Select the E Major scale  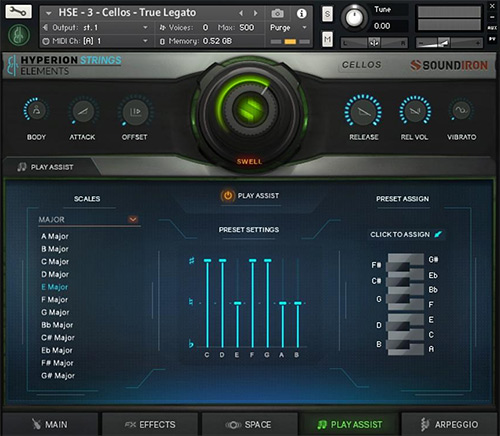[54, 287]
